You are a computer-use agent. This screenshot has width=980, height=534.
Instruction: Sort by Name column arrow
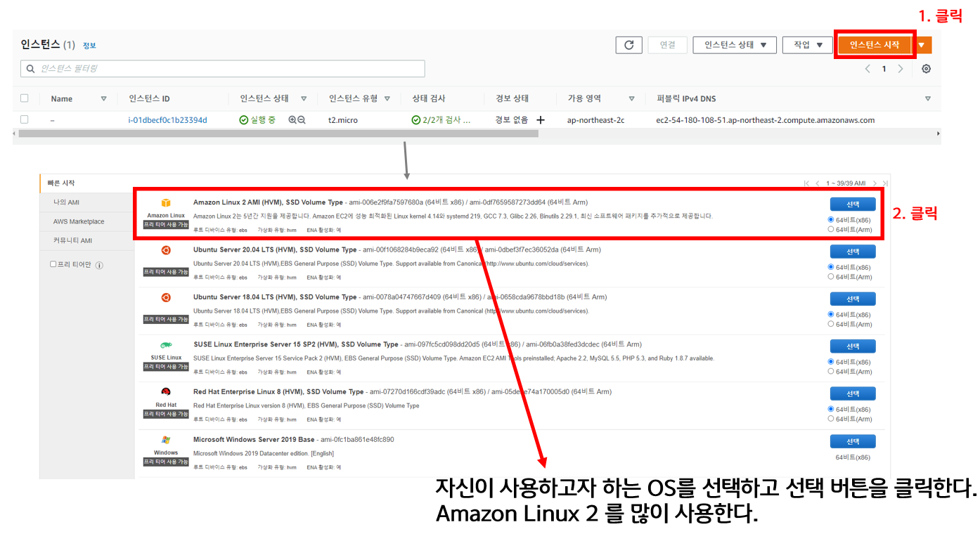[x=104, y=99]
